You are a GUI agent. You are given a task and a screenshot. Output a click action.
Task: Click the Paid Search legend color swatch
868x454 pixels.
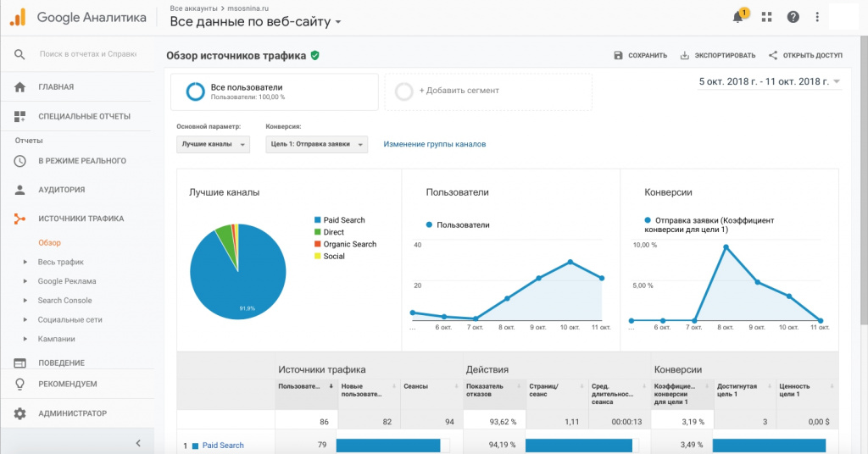click(317, 220)
